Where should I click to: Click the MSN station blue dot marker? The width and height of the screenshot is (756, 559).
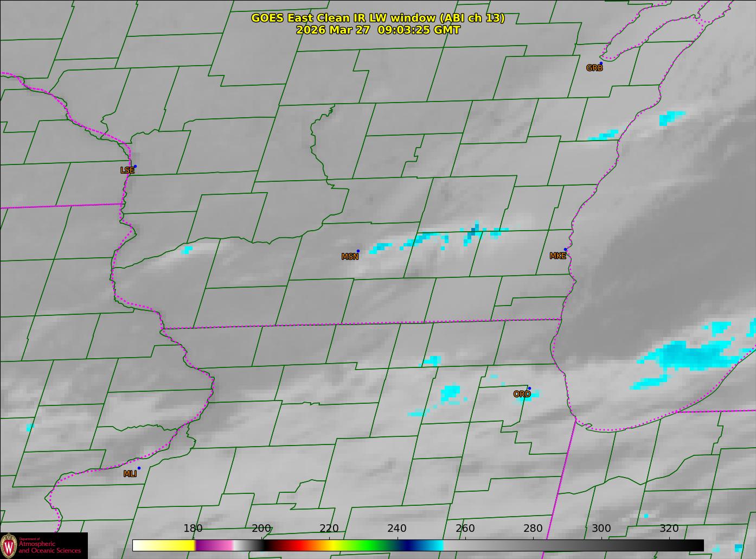(358, 251)
